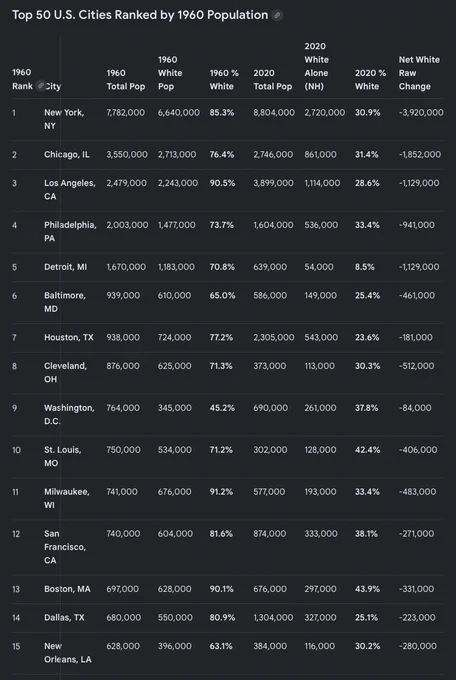
Task: Click the table title heading text
Action: 140,15
